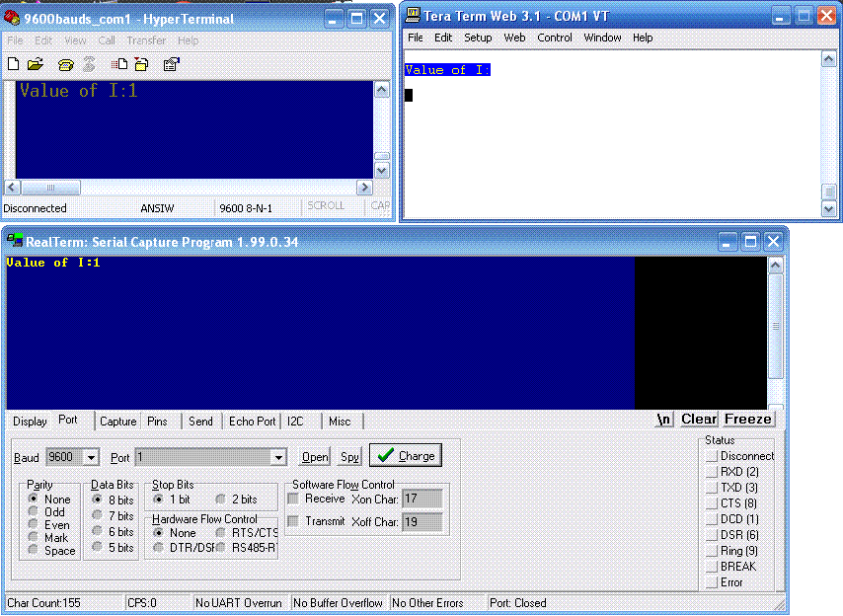Select Odd parity option
This screenshot has height=616, width=843.
(34, 511)
